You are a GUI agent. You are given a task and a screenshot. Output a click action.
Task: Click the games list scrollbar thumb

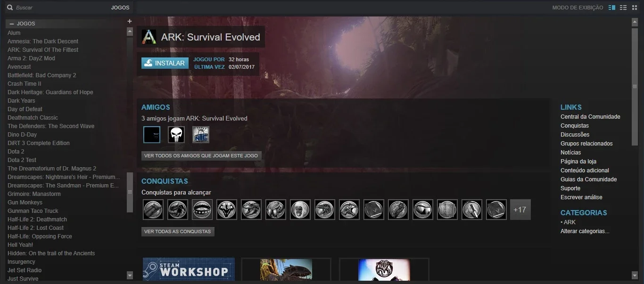130,192
